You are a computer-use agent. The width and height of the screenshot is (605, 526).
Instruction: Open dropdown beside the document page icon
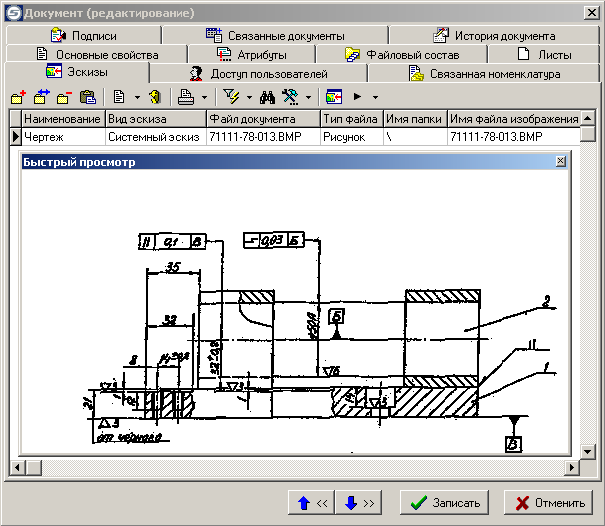(136, 97)
